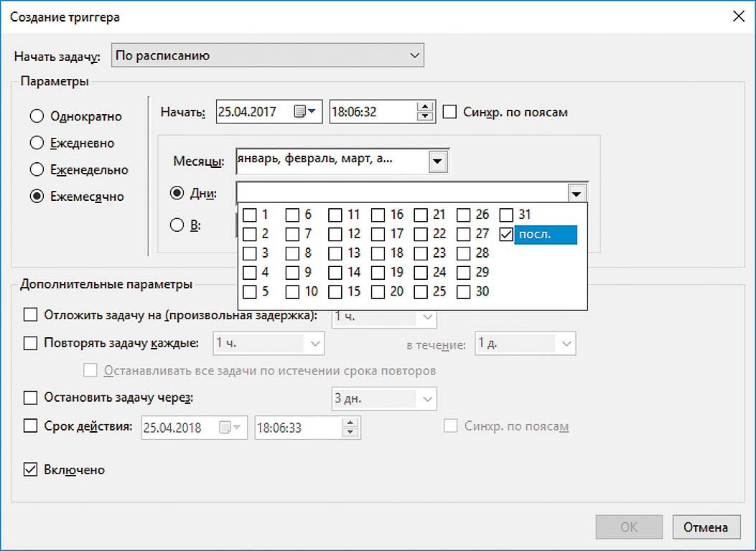This screenshot has width=756, height=551.
Task: Tick the checkbox for day 31
Action: coord(507,215)
